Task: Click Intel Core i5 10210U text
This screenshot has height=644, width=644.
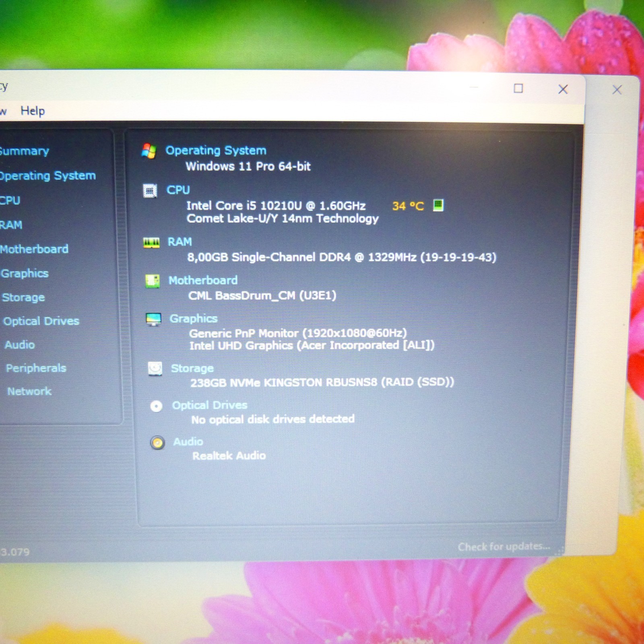Action: (276, 206)
